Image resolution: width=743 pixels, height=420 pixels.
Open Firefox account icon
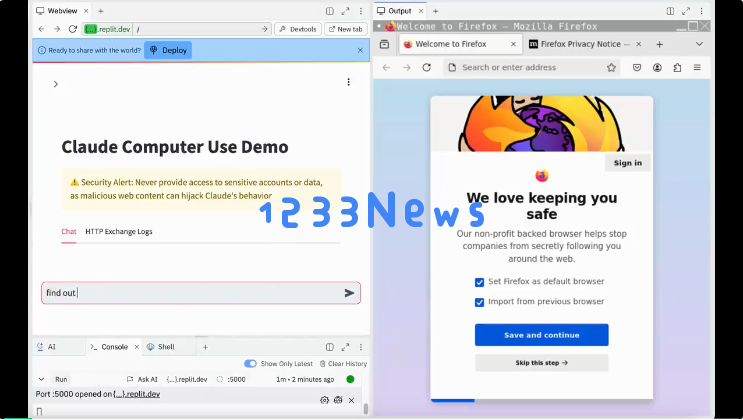[x=657, y=67]
